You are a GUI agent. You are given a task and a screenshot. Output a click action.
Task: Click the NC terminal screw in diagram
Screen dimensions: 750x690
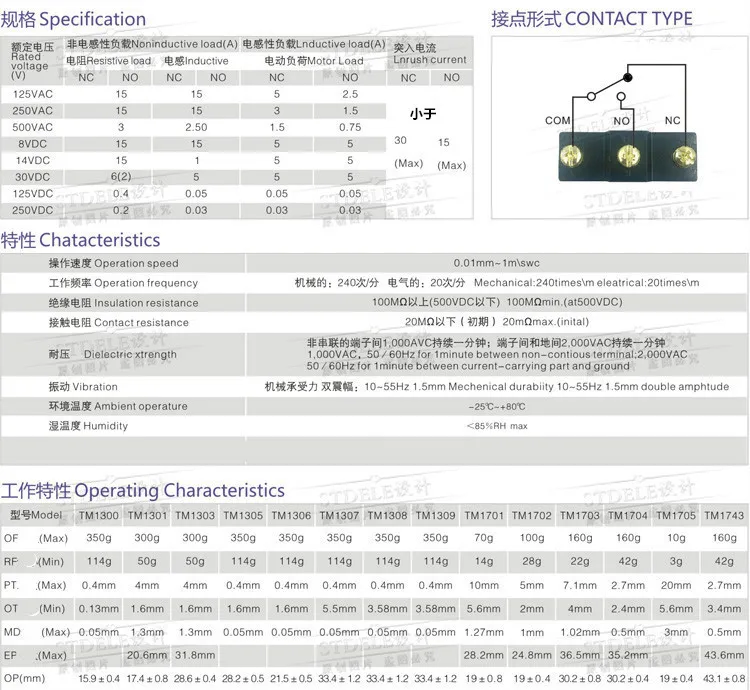(x=684, y=155)
